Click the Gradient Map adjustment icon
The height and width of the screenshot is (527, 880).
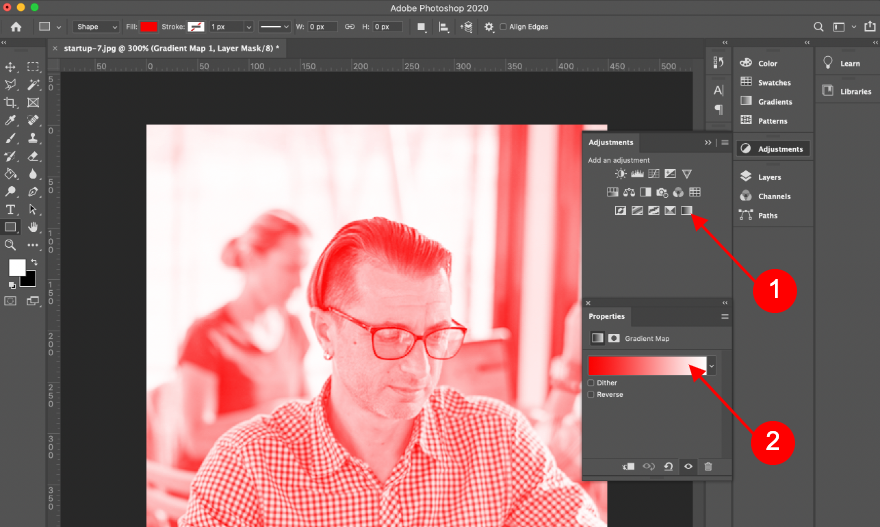(x=687, y=210)
